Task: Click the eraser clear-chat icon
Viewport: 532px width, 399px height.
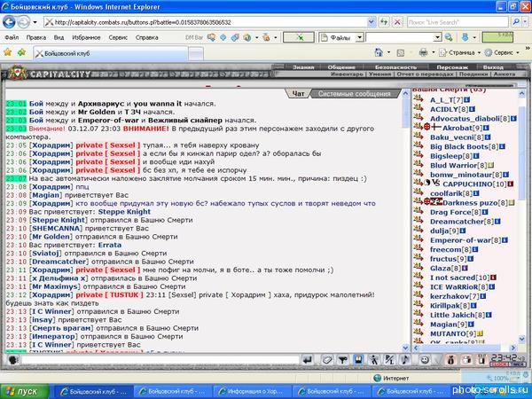Action: 327,360
